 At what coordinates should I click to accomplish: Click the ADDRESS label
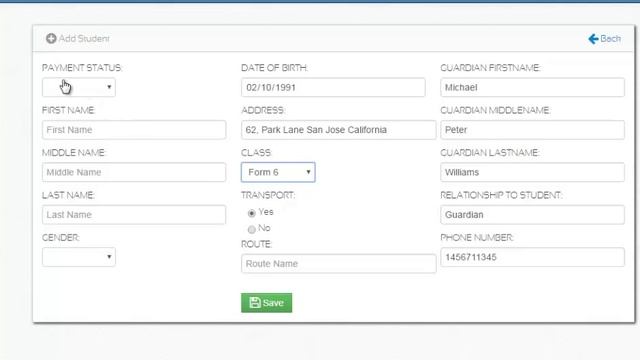coord(263,110)
